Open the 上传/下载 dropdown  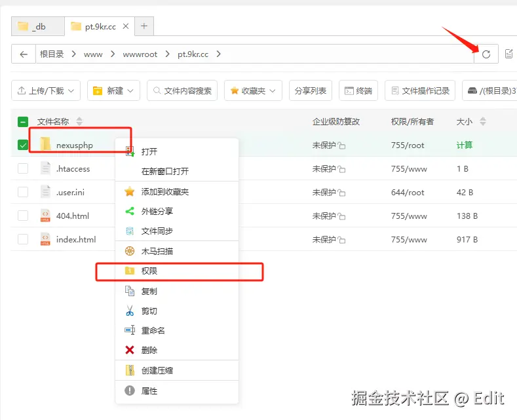pos(46,90)
